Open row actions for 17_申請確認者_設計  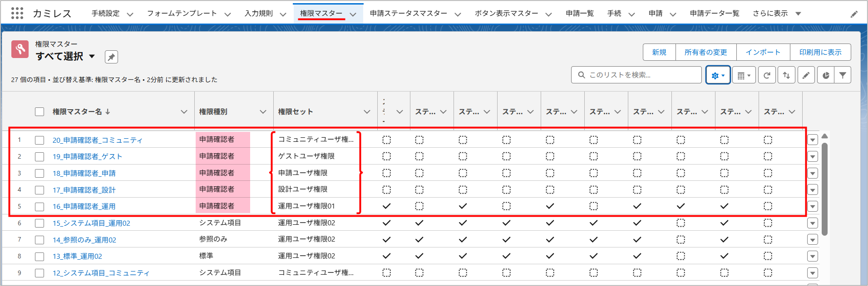[813, 190]
